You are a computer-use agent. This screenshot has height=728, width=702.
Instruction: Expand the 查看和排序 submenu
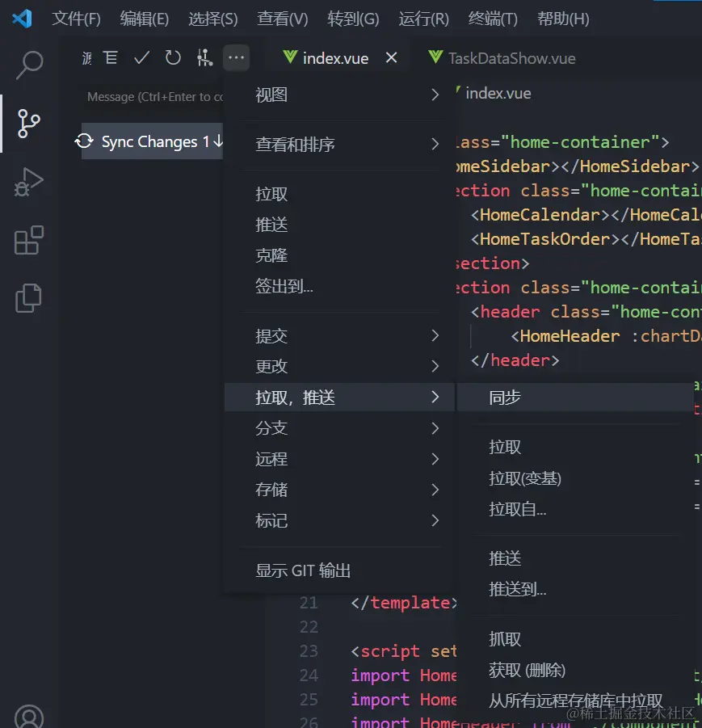click(339, 144)
